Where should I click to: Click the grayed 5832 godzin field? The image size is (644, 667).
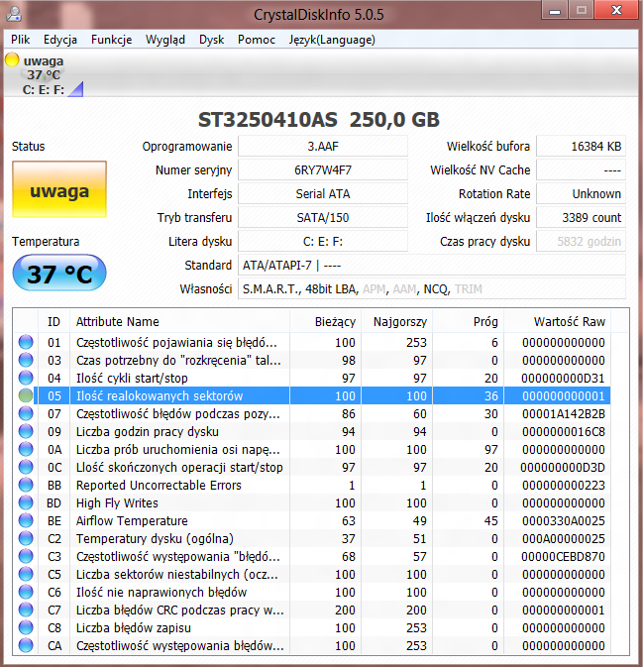click(581, 242)
